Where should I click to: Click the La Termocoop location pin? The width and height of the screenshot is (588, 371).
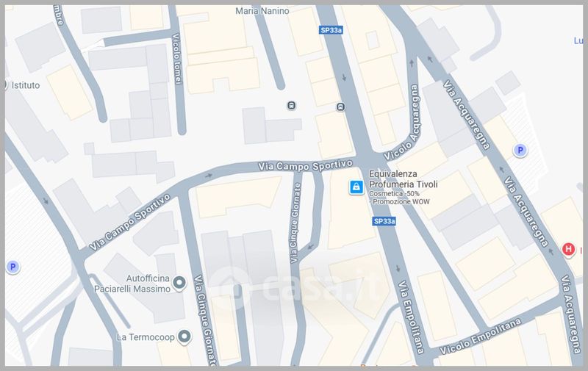click(x=184, y=337)
